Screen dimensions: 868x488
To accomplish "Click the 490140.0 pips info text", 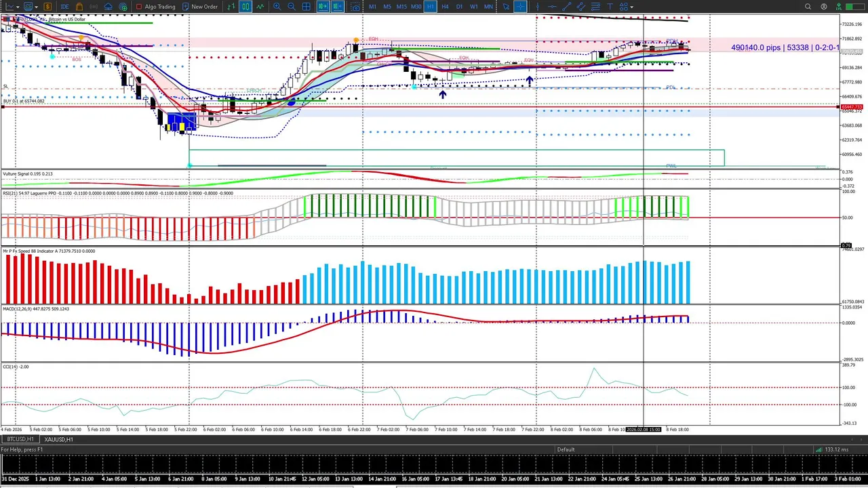I will (785, 47).
